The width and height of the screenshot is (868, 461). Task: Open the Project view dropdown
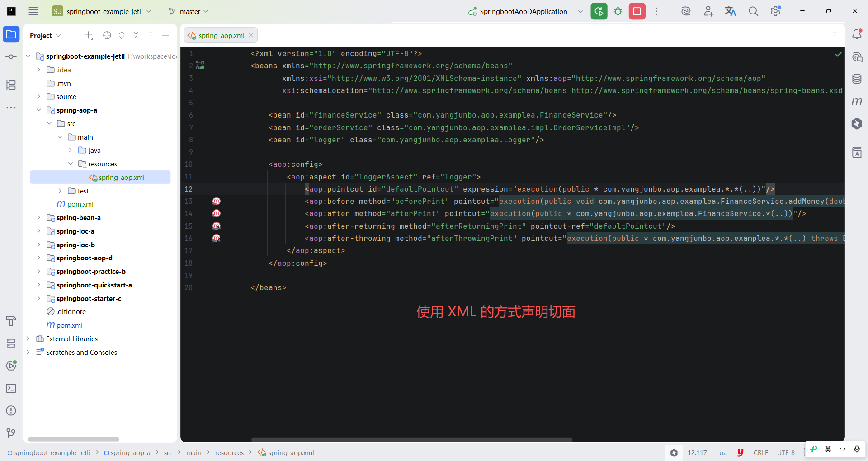tap(45, 35)
